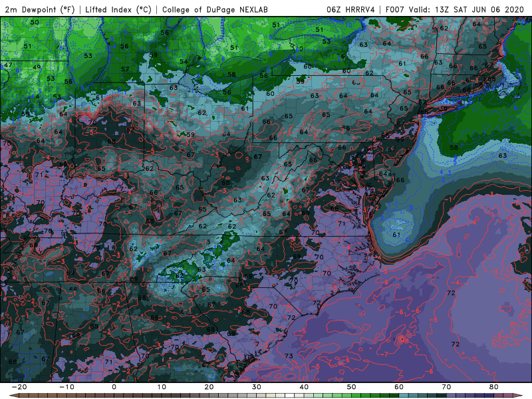Click the "70" label under the color scale
Image resolution: width=532 pixels, height=399 pixels.
(x=446, y=387)
